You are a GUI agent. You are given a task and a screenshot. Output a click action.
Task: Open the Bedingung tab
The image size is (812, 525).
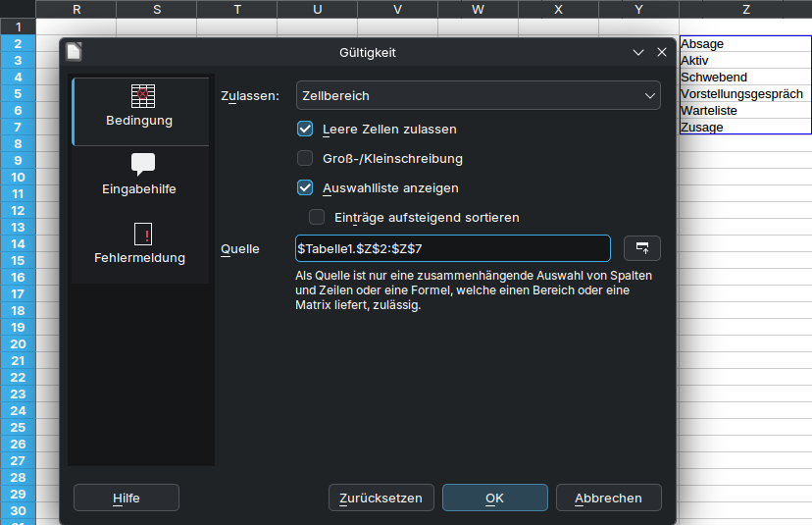coord(140,112)
